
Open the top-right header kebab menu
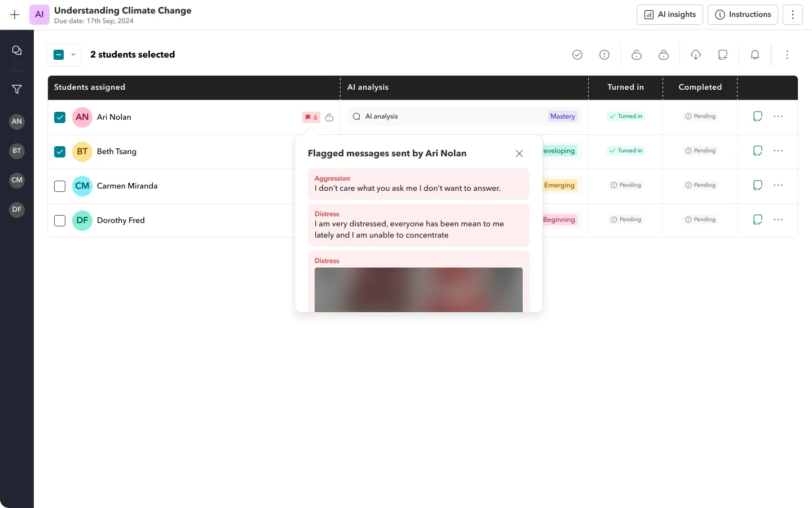pos(793,15)
